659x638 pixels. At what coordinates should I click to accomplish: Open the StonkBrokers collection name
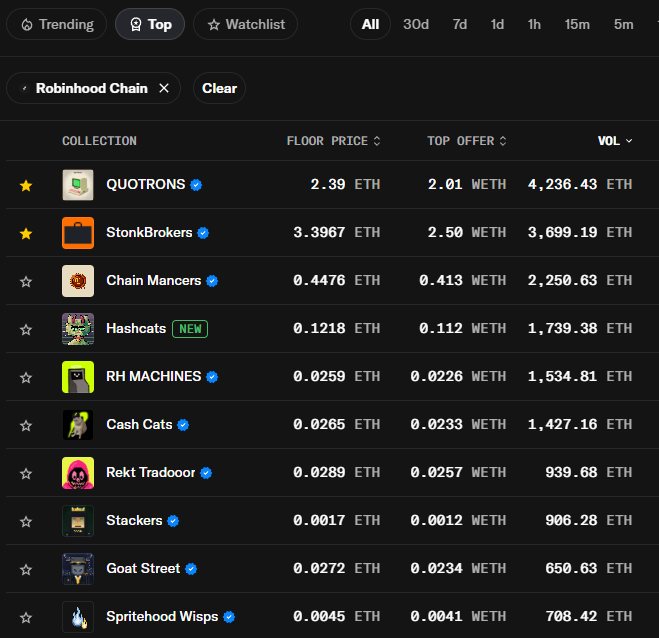click(149, 232)
